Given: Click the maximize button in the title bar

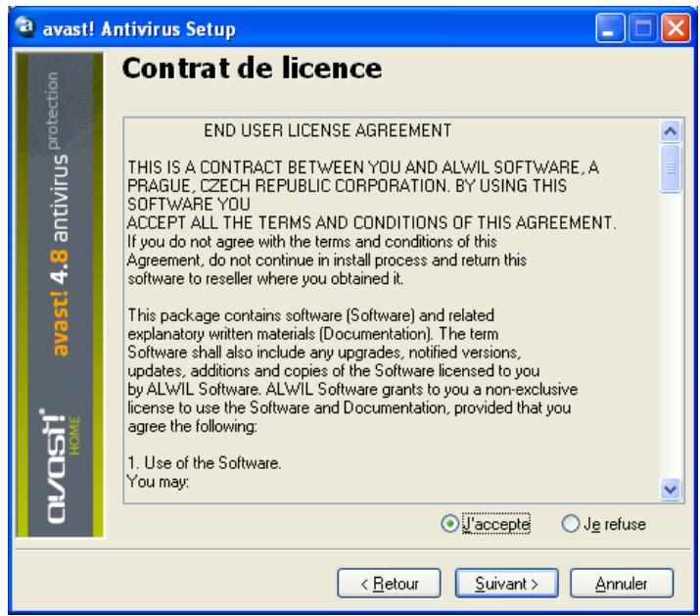Looking at the screenshot, I should 642,28.
